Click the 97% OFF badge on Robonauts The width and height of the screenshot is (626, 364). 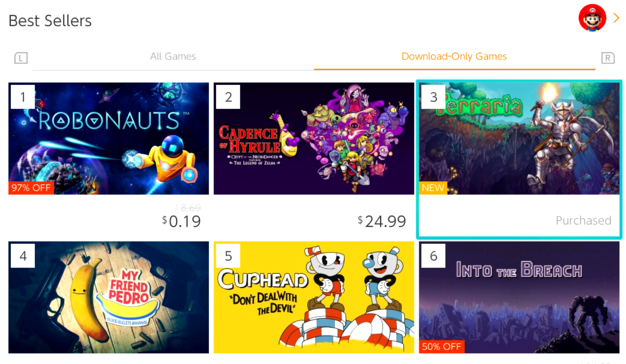point(31,188)
